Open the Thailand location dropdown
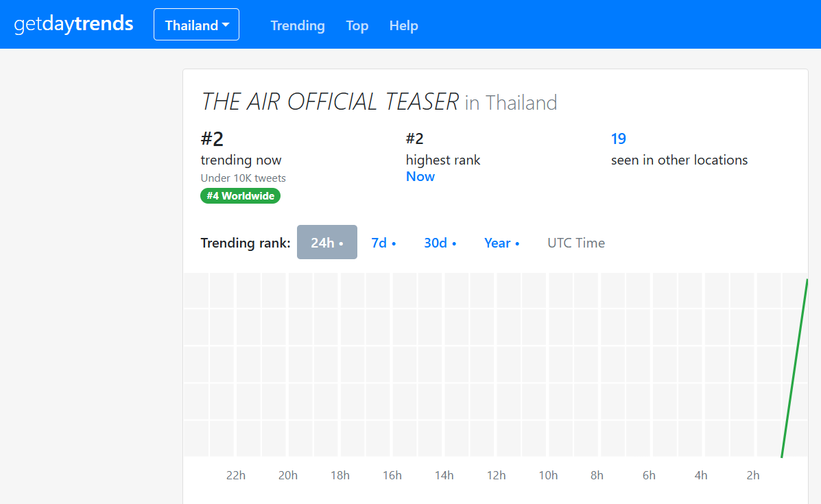Viewport: 821px width, 504px height. pyautogui.click(x=196, y=25)
